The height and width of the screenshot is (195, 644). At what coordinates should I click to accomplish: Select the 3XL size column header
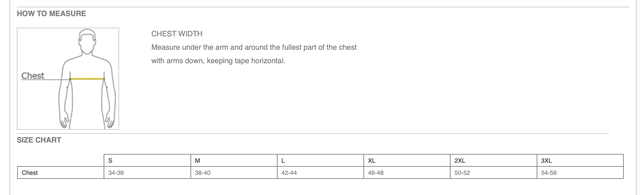(x=580, y=160)
